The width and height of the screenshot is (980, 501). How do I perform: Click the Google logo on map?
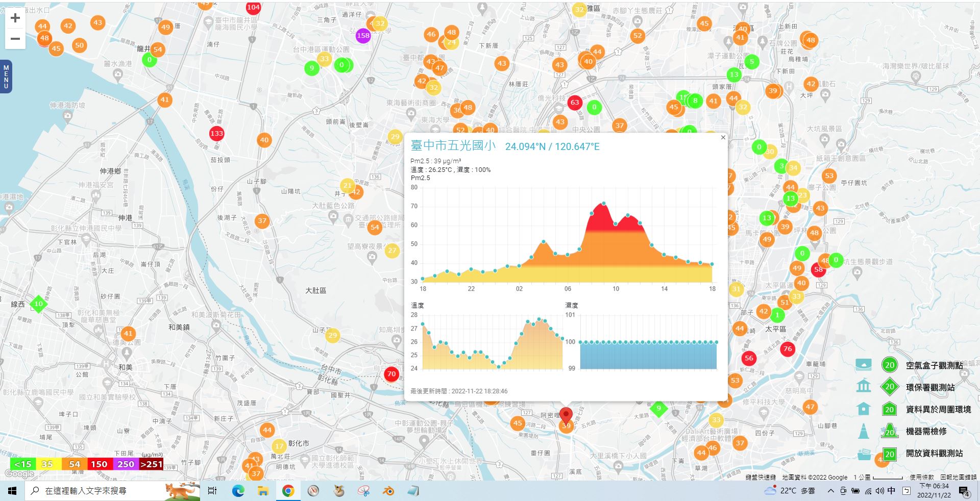coord(19,474)
